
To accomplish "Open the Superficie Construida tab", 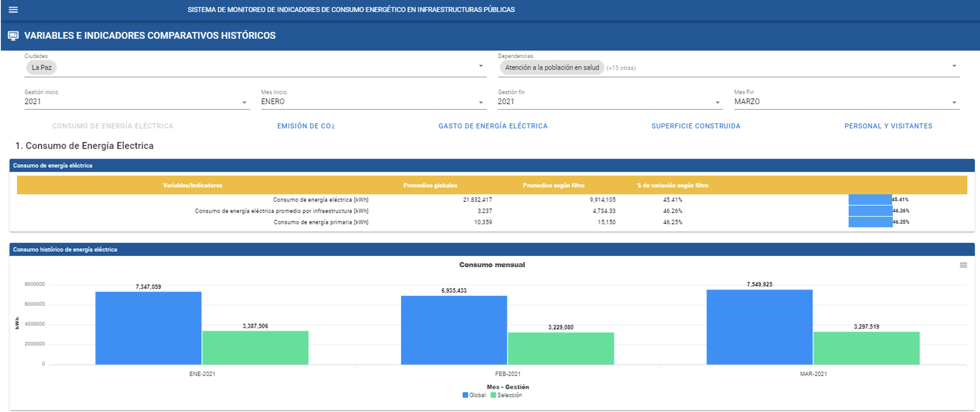I will point(696,126).
